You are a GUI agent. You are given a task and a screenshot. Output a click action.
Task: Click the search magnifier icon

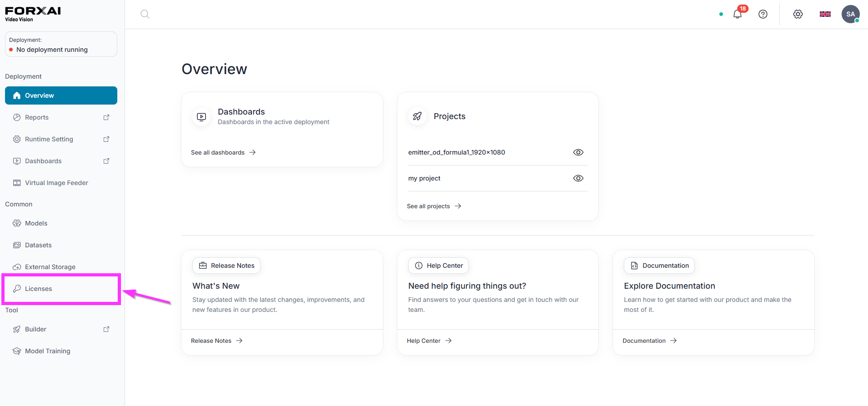tap(145, 14)
